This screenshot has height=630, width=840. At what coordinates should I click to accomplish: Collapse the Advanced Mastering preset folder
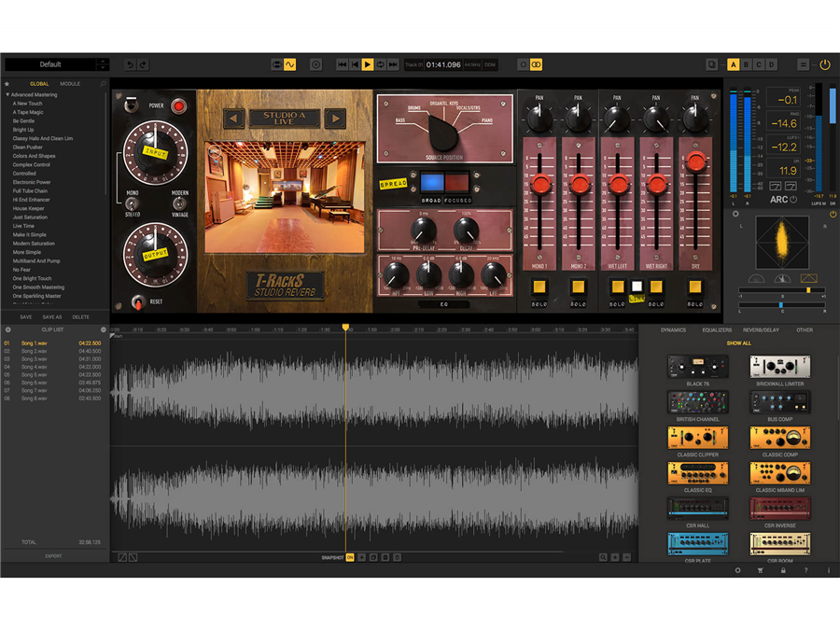[7, 94]
